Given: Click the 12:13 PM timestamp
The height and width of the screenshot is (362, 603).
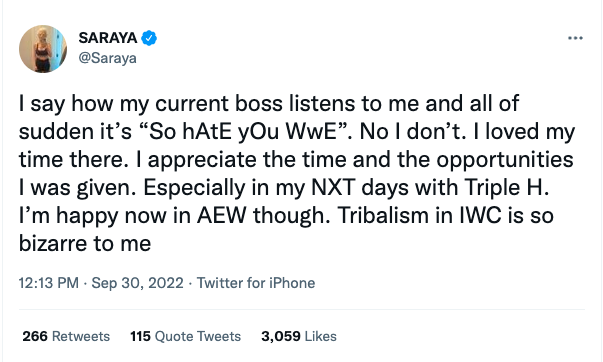Looking at the screenshot, I should [x=48, y=283].
